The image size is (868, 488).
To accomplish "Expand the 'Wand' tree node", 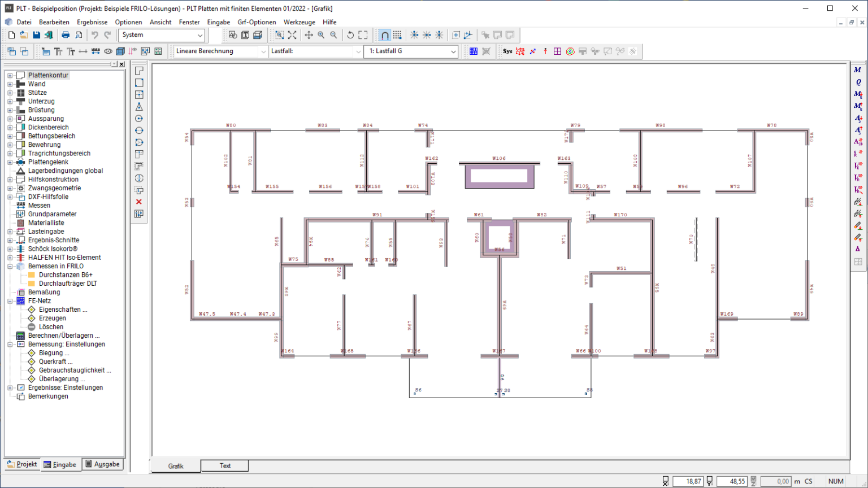I will click(x=10, y=84).
